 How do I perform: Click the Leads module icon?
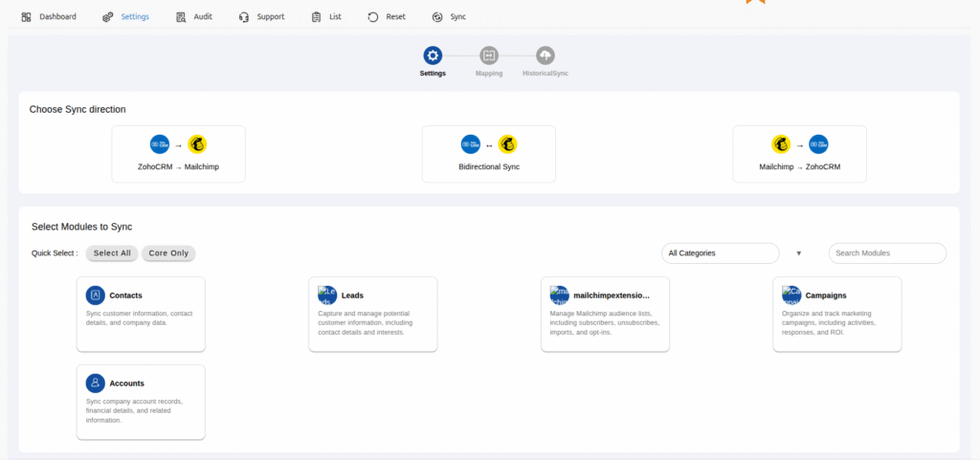tap(327, 296)
